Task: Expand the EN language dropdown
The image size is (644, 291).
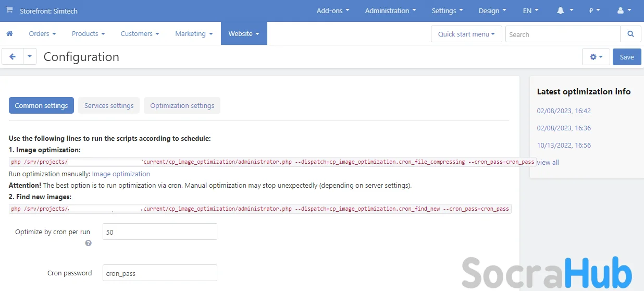Action: point(530,10)
